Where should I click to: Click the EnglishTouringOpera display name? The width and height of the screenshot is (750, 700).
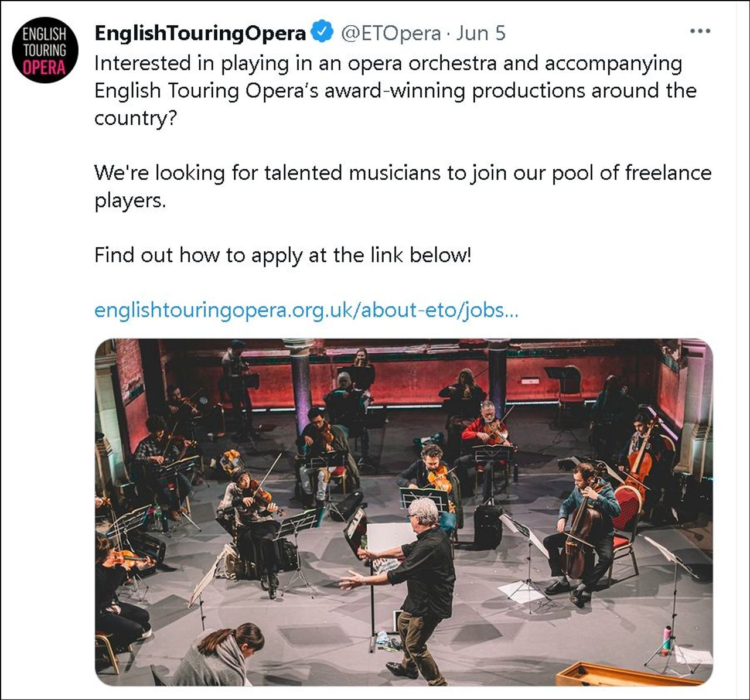pyautogui.click(x=200, y=33)
